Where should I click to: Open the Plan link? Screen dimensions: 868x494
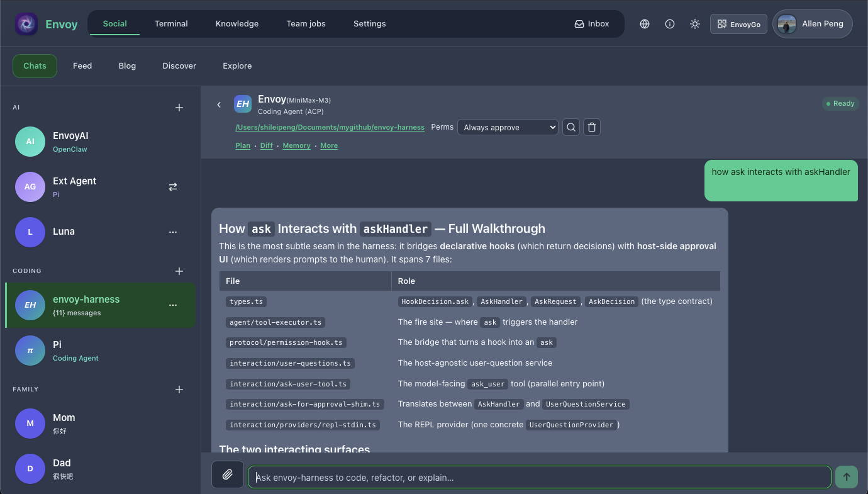pyautogui.click(x=243, y=145)
